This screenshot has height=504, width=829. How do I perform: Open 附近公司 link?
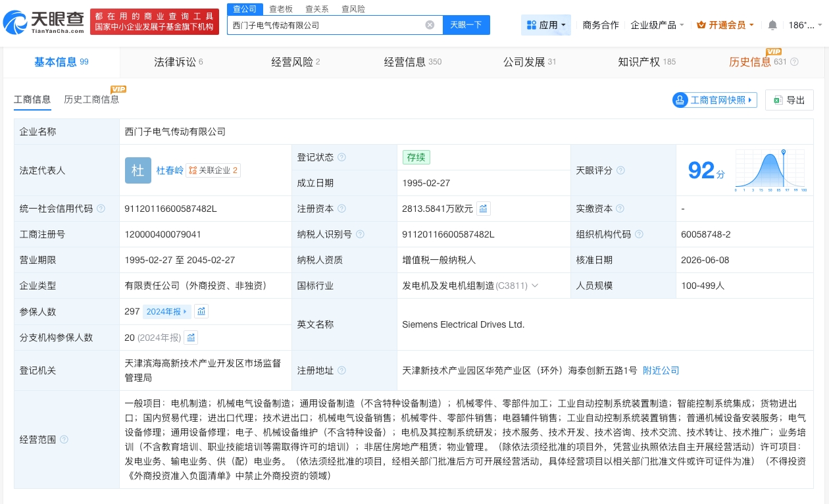pos(661,370)
